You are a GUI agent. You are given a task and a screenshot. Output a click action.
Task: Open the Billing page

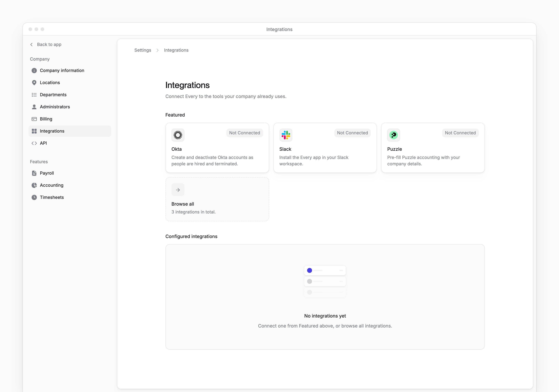point(70,119)
